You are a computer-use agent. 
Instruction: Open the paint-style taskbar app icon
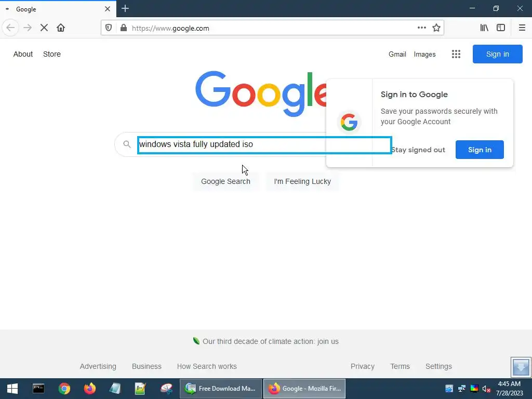167,389
